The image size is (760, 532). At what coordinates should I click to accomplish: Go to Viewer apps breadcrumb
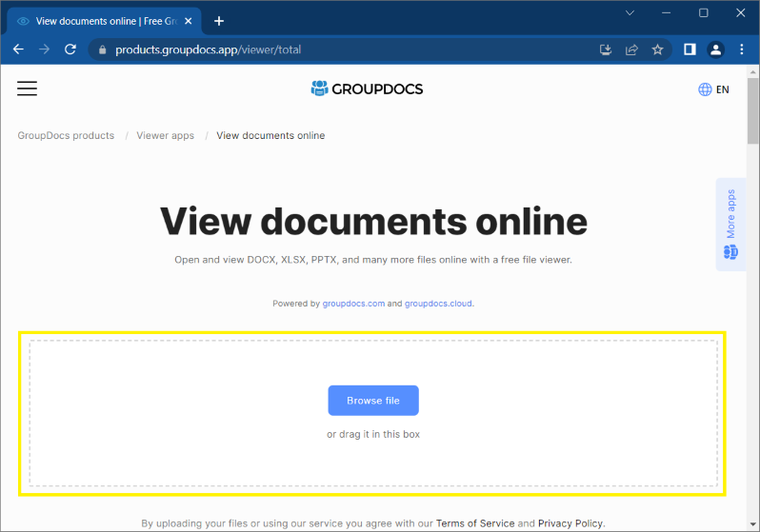(166, 136)
